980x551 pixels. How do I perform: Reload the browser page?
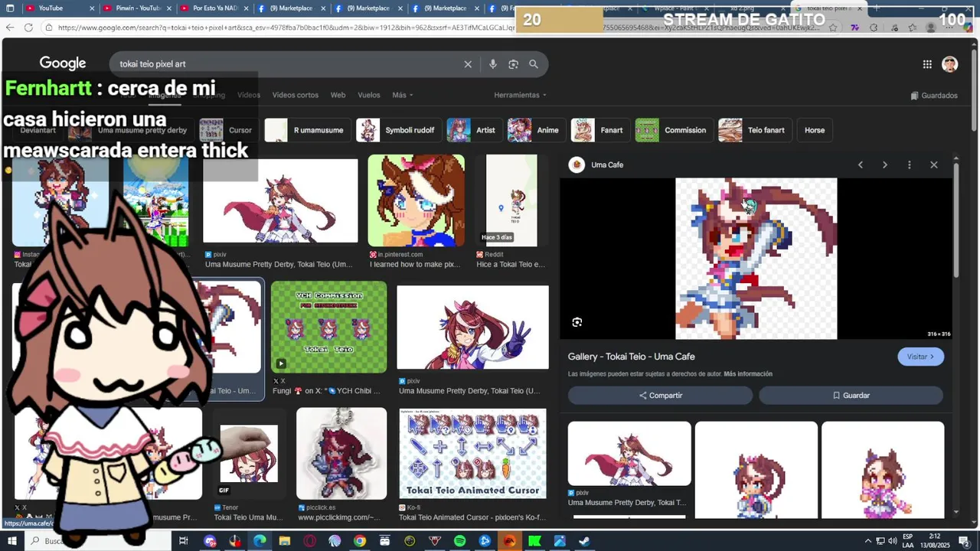coord(28,28)
